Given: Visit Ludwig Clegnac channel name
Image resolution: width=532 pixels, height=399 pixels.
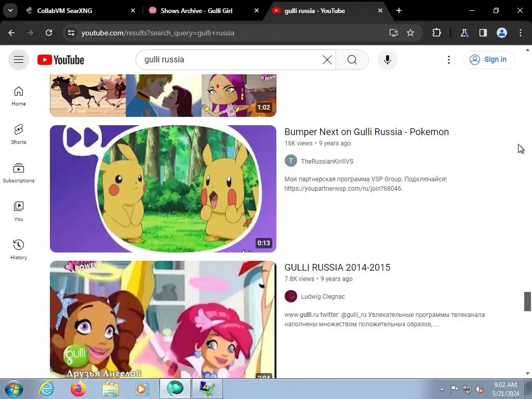Looking at the screenshot, I should (x=323, y=297).
